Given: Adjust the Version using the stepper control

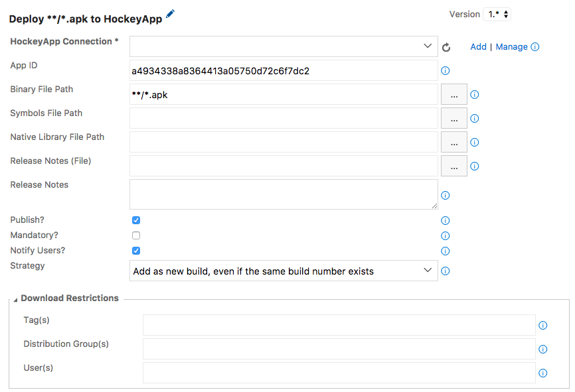Looking at the screenshot, I should coord(505,14).
